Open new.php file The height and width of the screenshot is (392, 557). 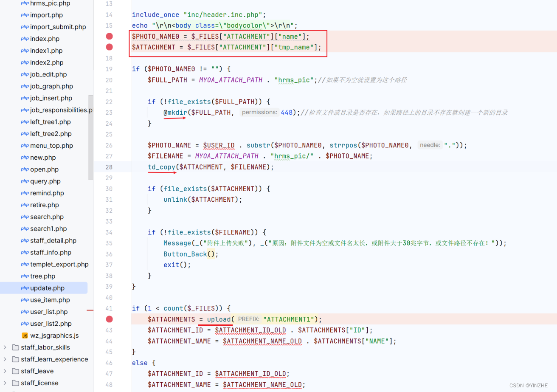pos(43,158)
